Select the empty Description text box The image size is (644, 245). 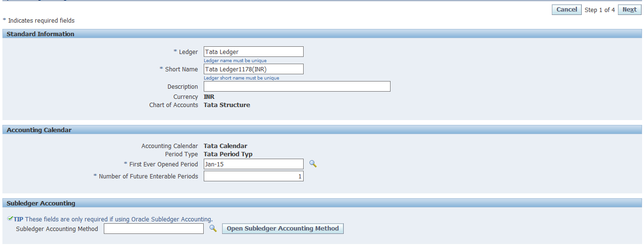(296, 86)
